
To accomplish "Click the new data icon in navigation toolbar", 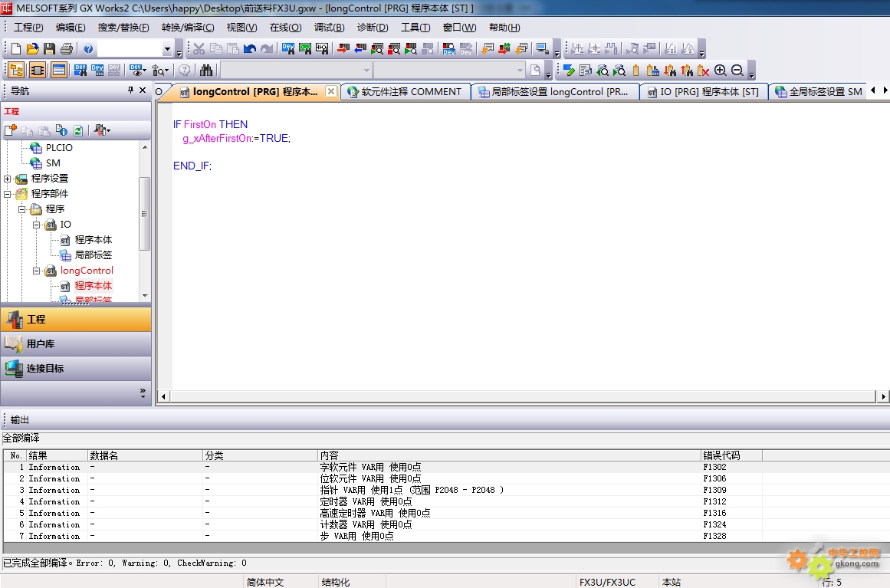I will 11,130.
